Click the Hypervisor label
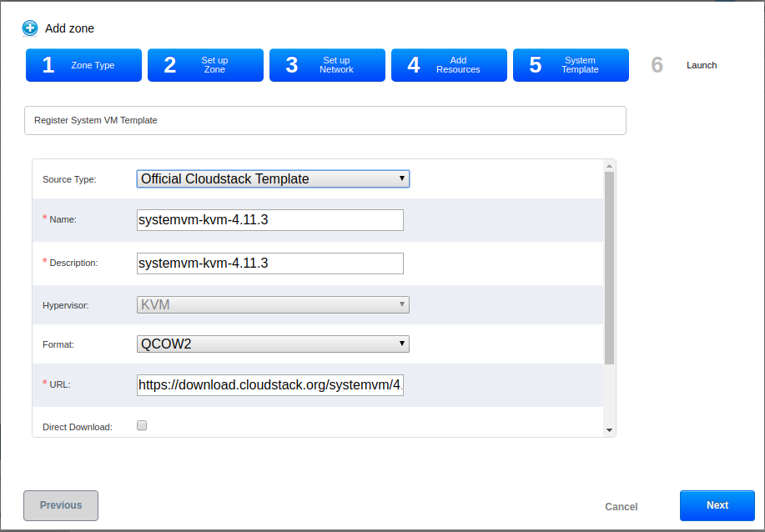 (x=65, y=306)
